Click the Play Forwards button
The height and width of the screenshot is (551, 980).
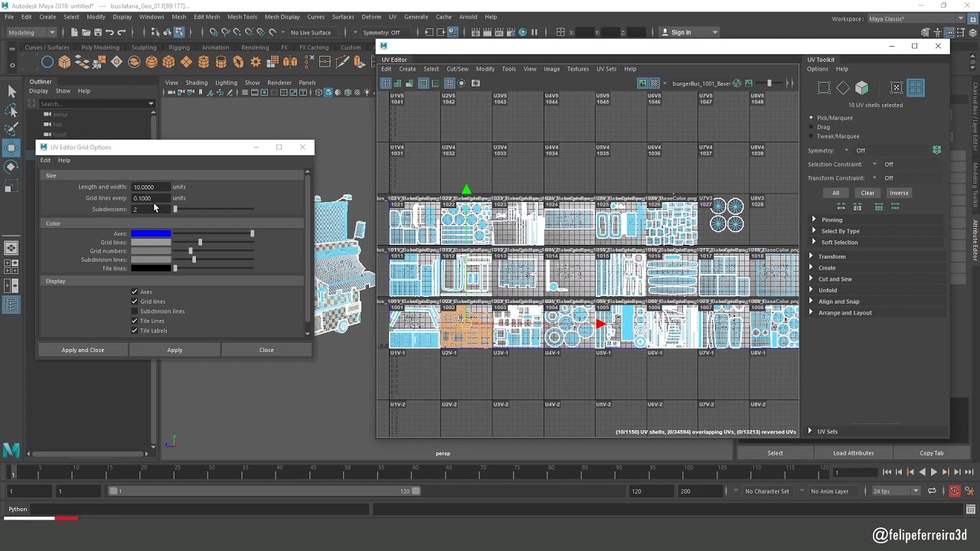(x=933, y=472)
